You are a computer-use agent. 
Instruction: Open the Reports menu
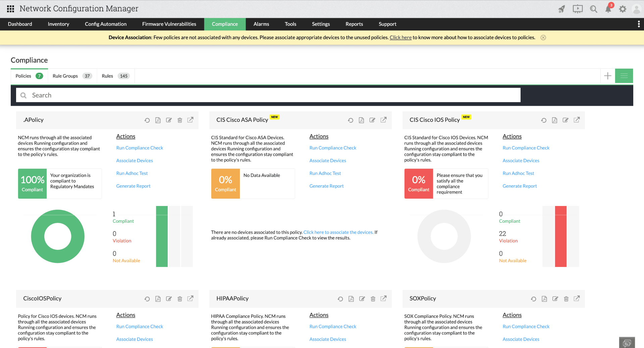(x=354, y=24)
